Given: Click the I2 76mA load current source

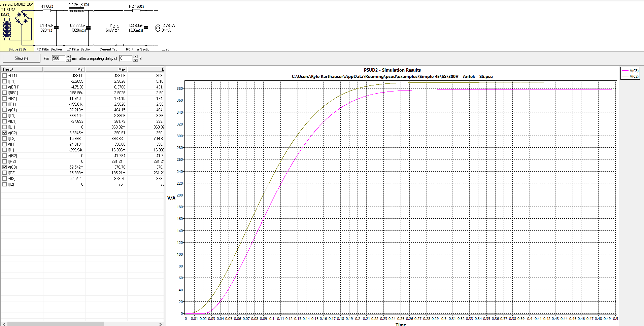Looking at the screenshot, I should pyautogui.click(x=158, y=28).
